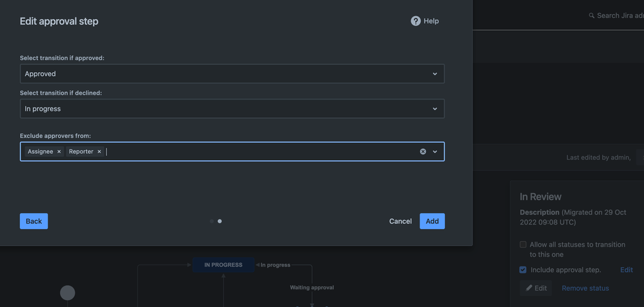The width and height of the screenshot is (644, 307).
Task: Go to first page dot indicator
Action: pyautogui.click(x=211, y=221)
